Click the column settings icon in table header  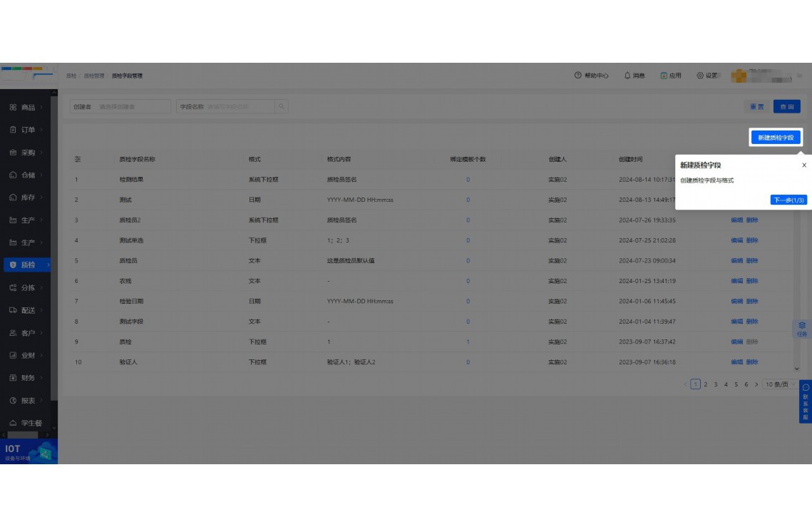pos(78,159)
